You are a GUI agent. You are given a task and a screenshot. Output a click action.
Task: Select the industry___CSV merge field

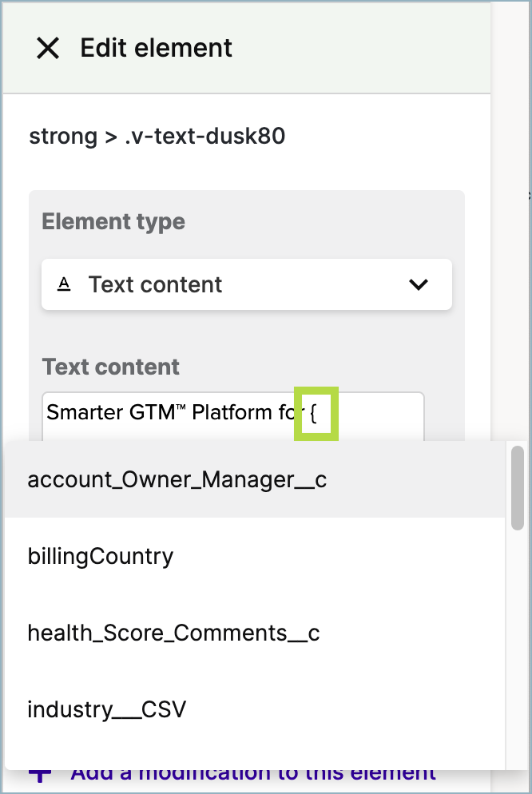pyautogui.click(x=108, y=709)
